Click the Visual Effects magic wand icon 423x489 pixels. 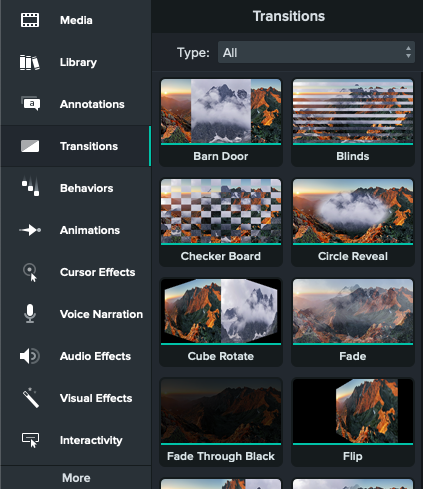pos(31,397)
